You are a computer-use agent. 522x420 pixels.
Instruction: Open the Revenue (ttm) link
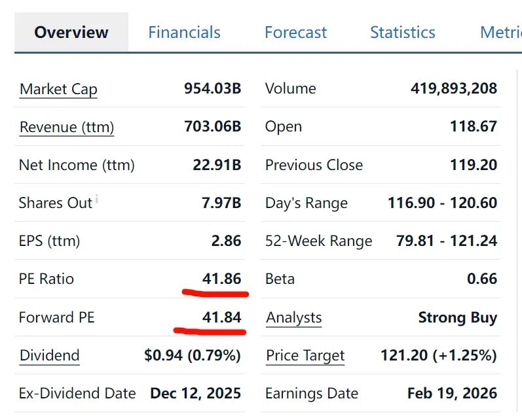coord(67,127)
